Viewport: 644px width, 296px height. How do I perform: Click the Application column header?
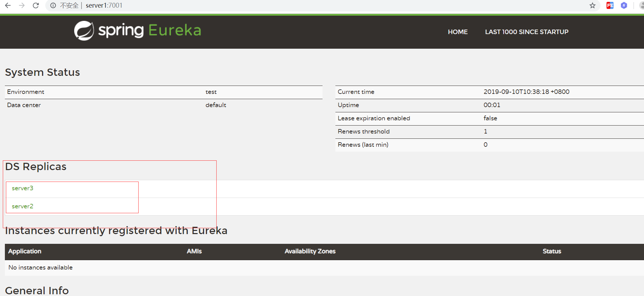[25, 251]
